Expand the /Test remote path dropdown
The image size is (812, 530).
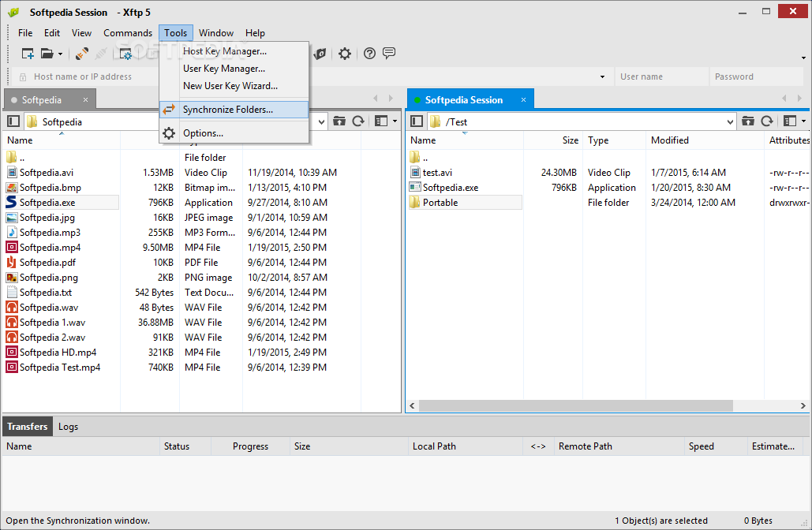tap(730, 121)
